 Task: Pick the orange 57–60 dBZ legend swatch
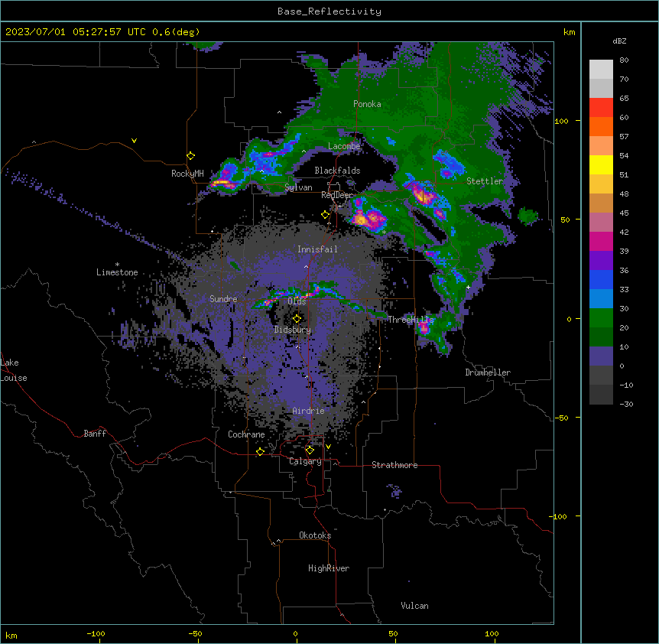[601, 126]
